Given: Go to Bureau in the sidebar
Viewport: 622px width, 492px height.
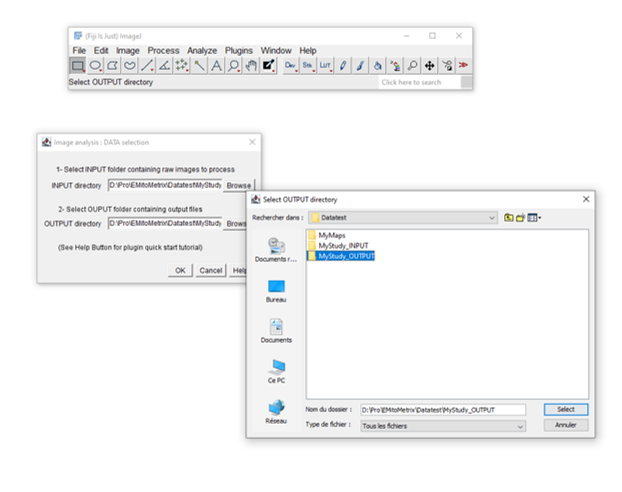Looking at the screenshot, I should [x=276, y=291].
